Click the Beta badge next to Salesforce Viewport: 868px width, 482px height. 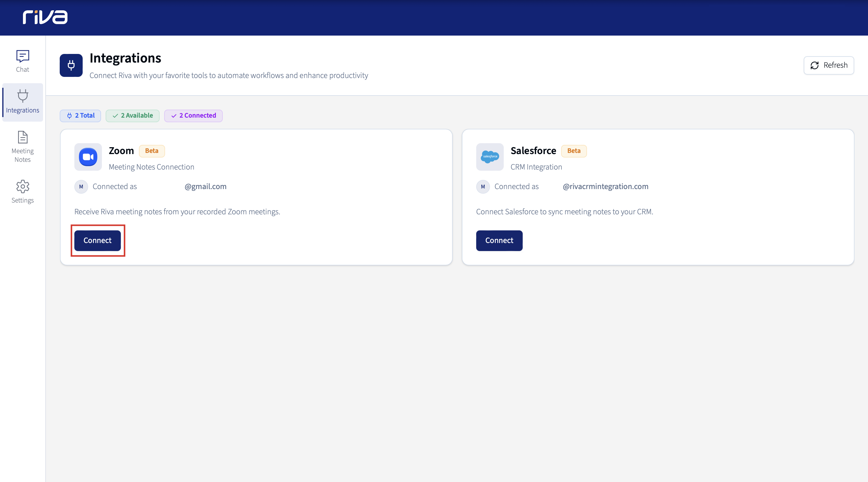point(574,151)
